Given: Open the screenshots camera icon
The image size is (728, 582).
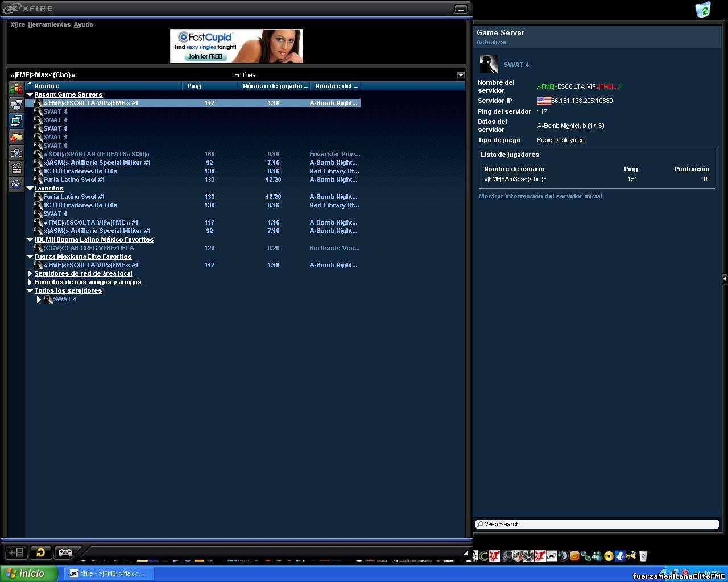Looking at the screenshot, I should point(16,152).
